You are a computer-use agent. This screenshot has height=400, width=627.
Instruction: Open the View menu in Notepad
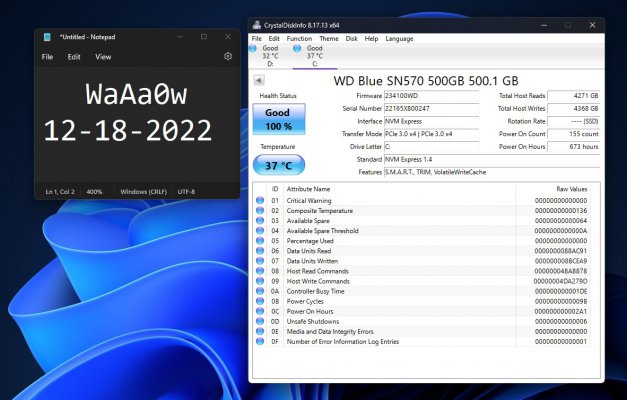[x=103, y=57]
